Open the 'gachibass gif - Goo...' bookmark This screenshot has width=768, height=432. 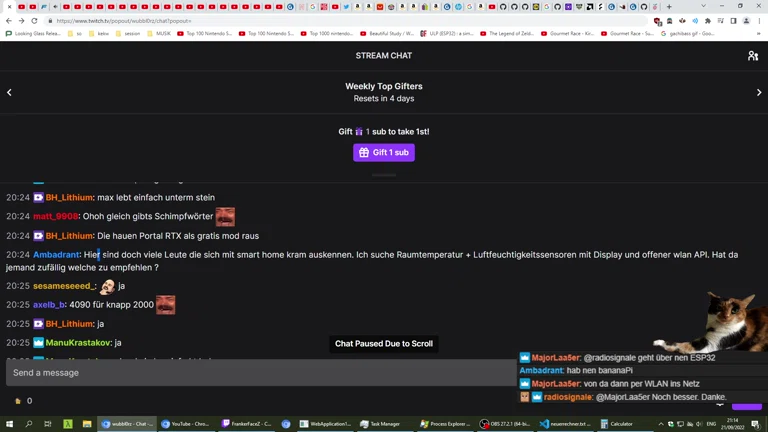(688, 34)
